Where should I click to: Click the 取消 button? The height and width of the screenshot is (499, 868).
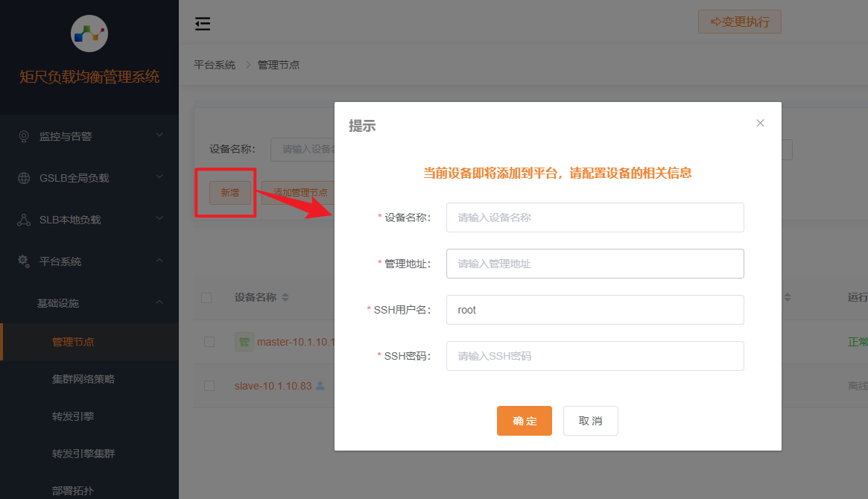(x=591, y=421)
